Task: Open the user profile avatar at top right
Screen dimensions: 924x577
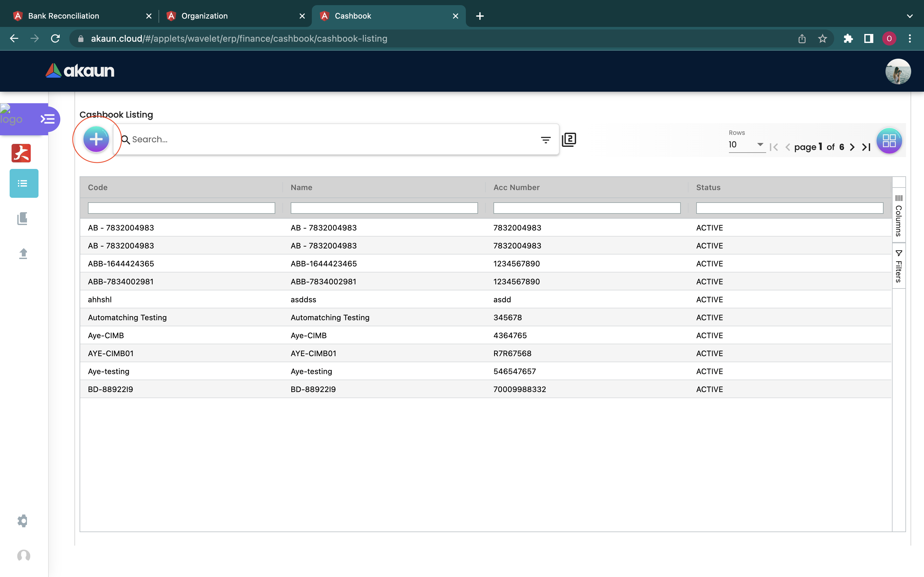Action: [x=898, y=71]
